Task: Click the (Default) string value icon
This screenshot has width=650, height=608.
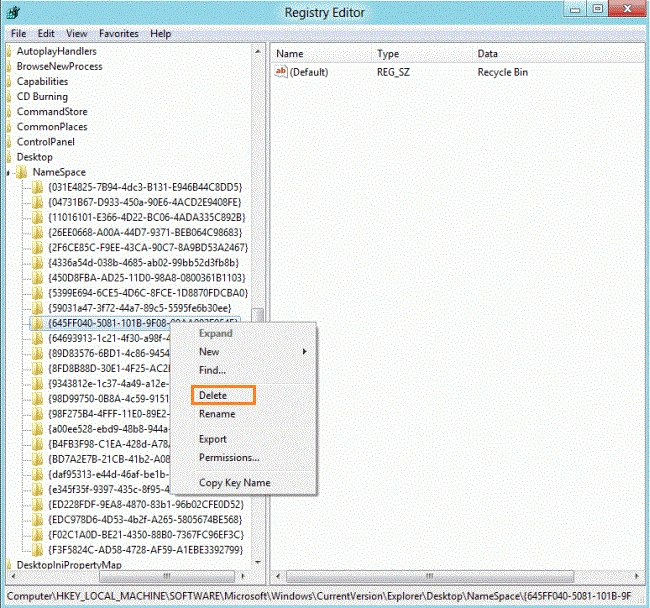Action: coord(281,72)
